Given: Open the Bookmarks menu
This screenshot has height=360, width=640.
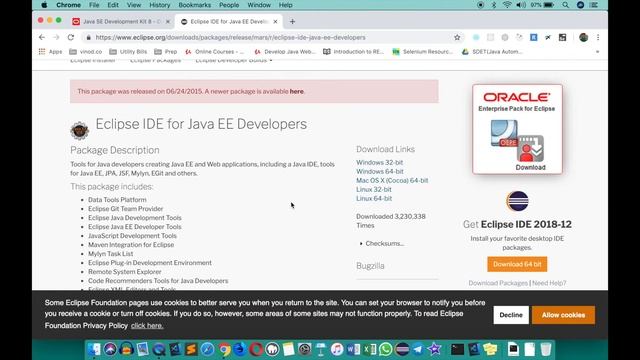Looking at the screenshot, I should [x=195, y=5].
